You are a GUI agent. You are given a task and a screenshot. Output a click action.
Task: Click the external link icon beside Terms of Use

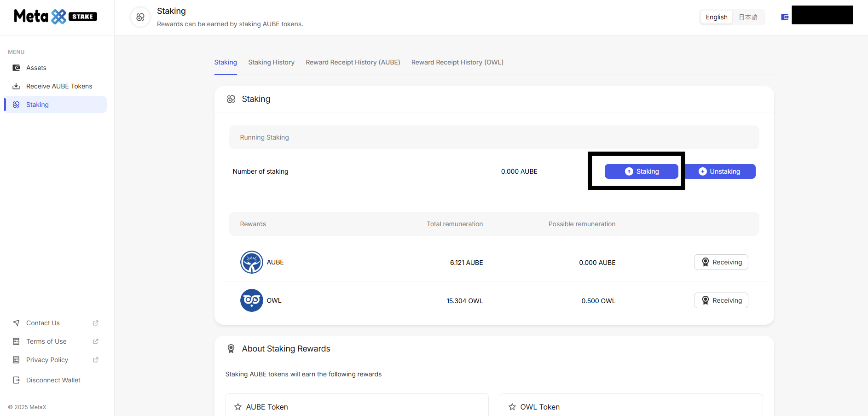point(96,341)
